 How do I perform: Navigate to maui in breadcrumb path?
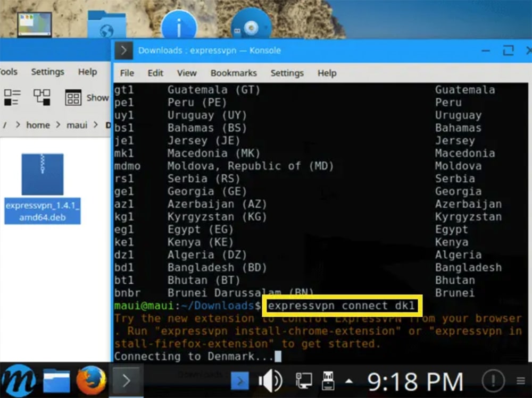point(77,125)
